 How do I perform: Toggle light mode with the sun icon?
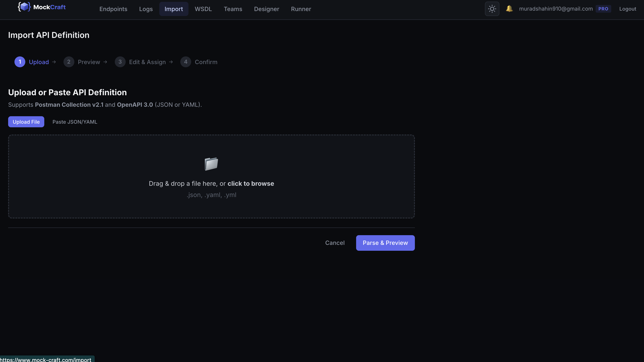(x=492, y=9)
